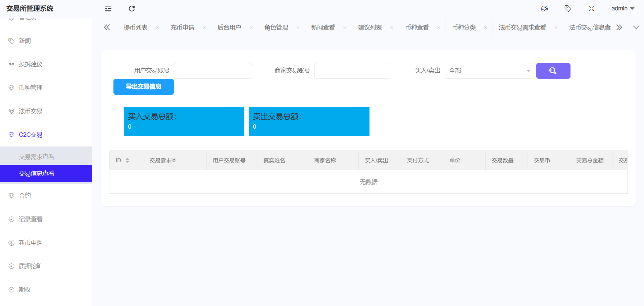Screen dimensions: 644x306
Task: Sort the table by ID column
Action: (128, 161)
